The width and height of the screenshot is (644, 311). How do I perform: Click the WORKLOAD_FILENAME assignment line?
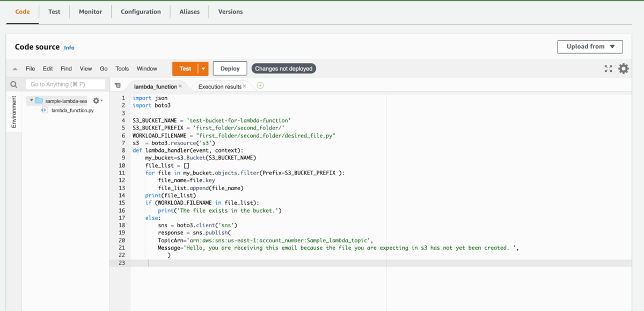[x=234, y=135]
